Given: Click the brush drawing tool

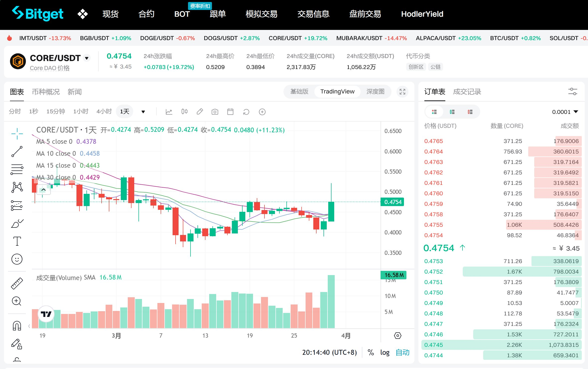Looking at the screenshot, I should pos(17,223).
